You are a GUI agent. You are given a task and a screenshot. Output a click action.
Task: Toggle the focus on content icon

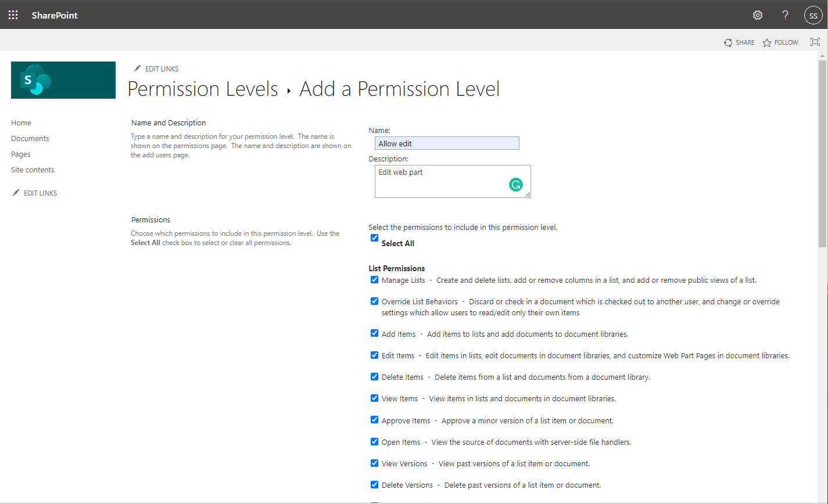pyautogui.click(x=815, y=42)
